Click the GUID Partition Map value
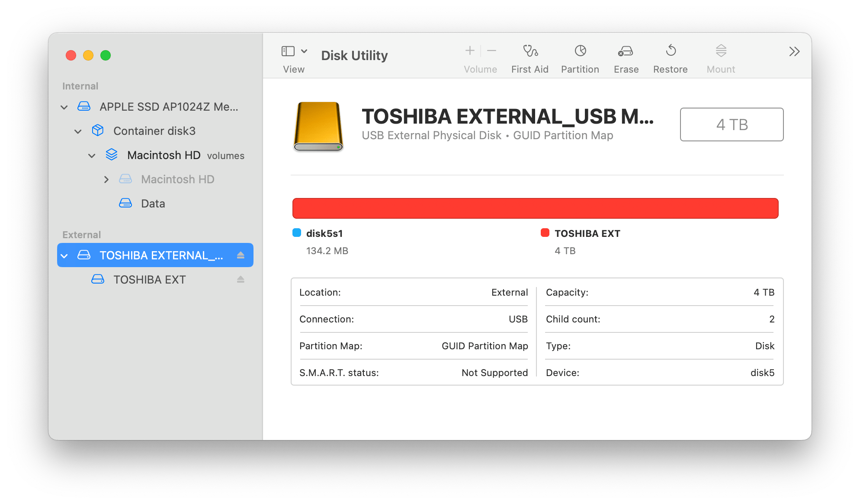Screen dimensions: 860x504 click(x=485, y=346)
